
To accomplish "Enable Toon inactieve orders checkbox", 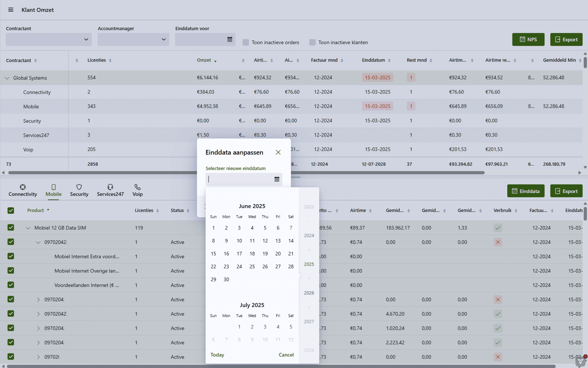I will click(x=246, y=42).
